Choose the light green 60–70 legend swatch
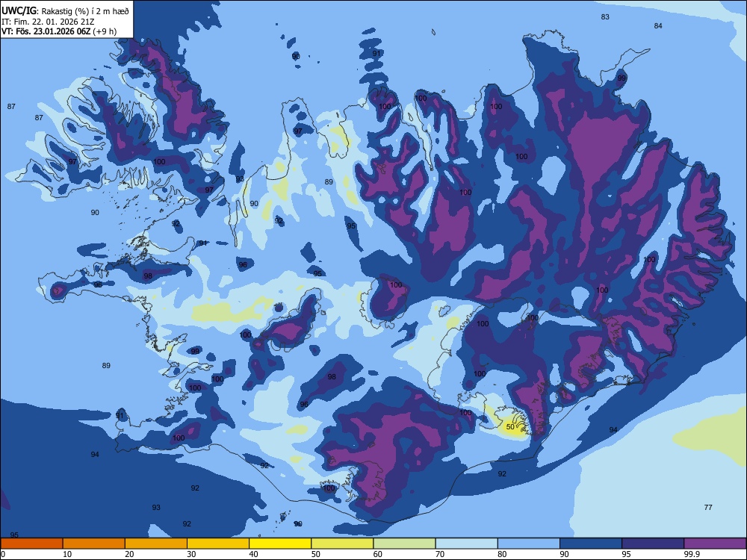 tap(404, 544)
